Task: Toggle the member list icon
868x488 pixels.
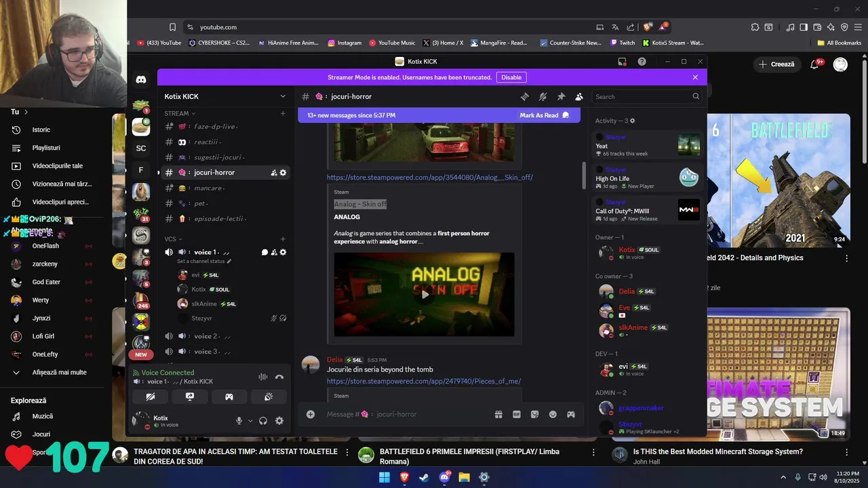Action: click(579, 97)
